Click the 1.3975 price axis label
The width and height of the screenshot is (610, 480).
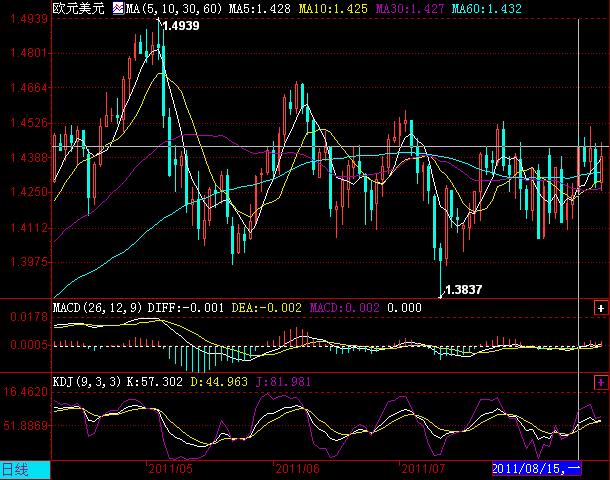28,262
